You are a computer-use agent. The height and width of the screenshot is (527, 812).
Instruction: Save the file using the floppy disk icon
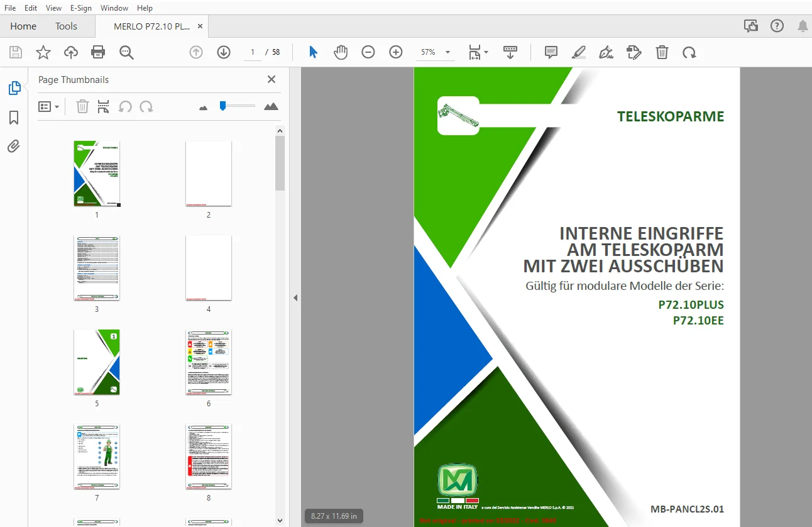[x=16, y=52]
